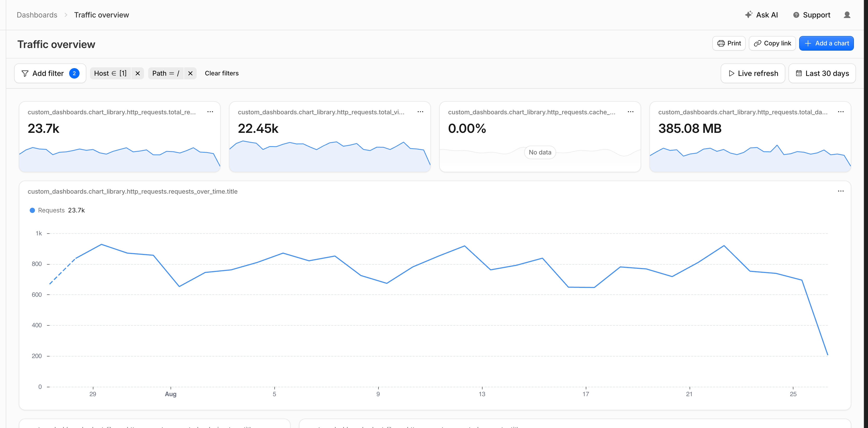The width and height of the screenshot is (868, 428).
Task: Click Clear filters
Action: point(222,73)
